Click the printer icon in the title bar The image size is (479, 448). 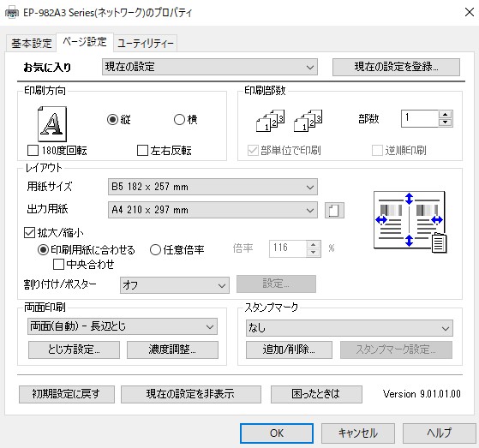point(12,13)
